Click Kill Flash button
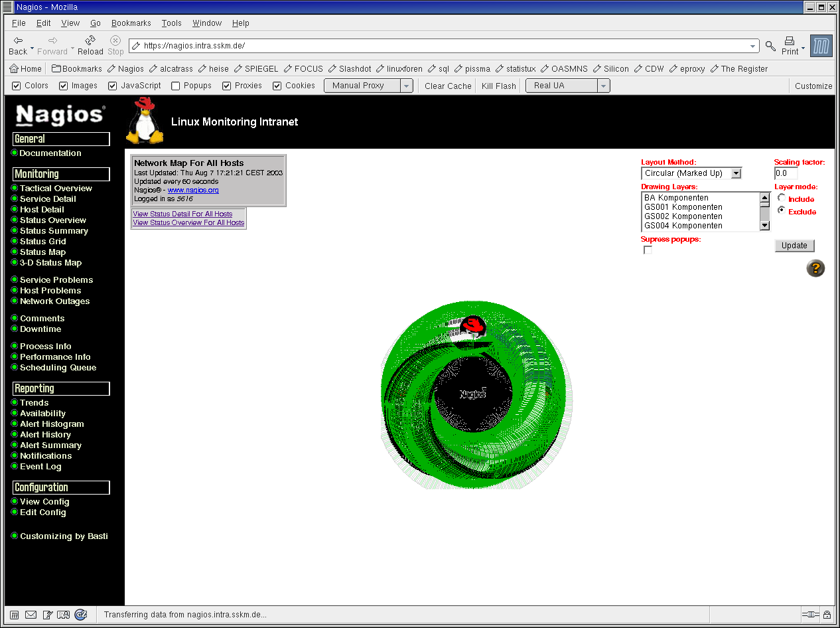The image size is (840, 628). (x=499, y=86)
